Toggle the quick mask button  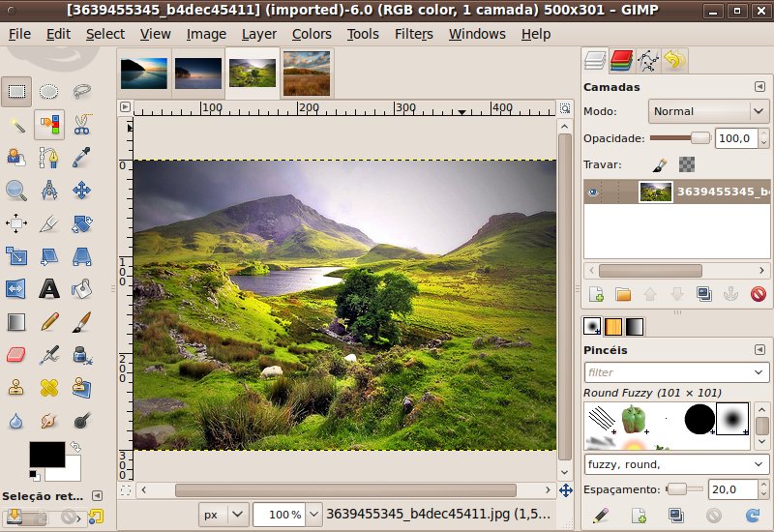coord(126,490)
